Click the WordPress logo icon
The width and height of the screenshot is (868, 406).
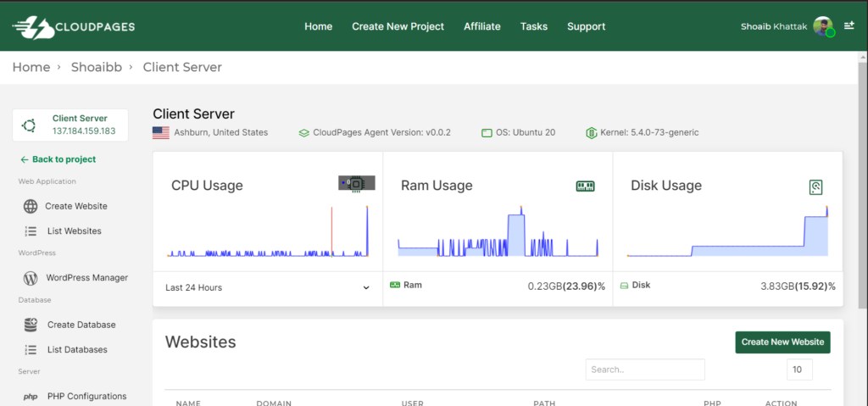point(31,278)
